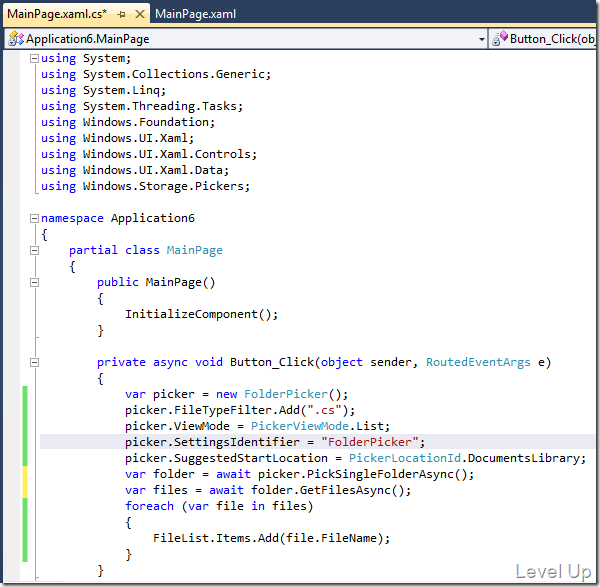
Task: Click 'System.Threading.Tasks' using line
Action: pyautogui.click(x=142, y=106)
